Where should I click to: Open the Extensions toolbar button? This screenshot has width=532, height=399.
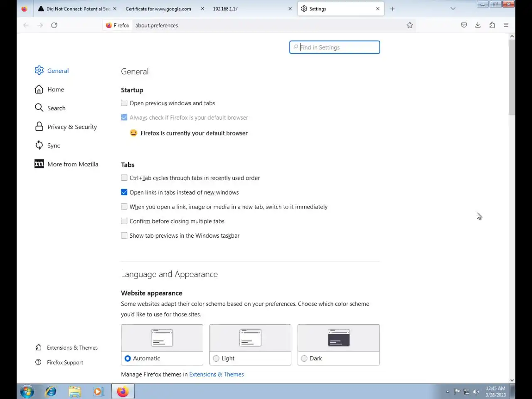[x=492, y=25]
